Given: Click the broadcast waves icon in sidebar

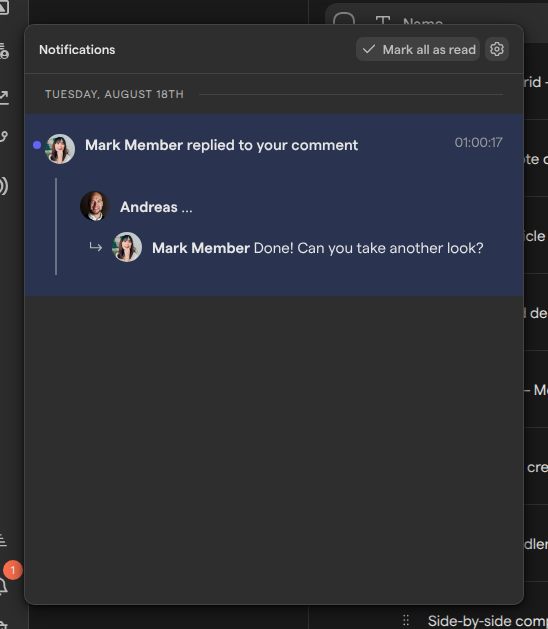Looking at the screenshot, I should point(4,186).
